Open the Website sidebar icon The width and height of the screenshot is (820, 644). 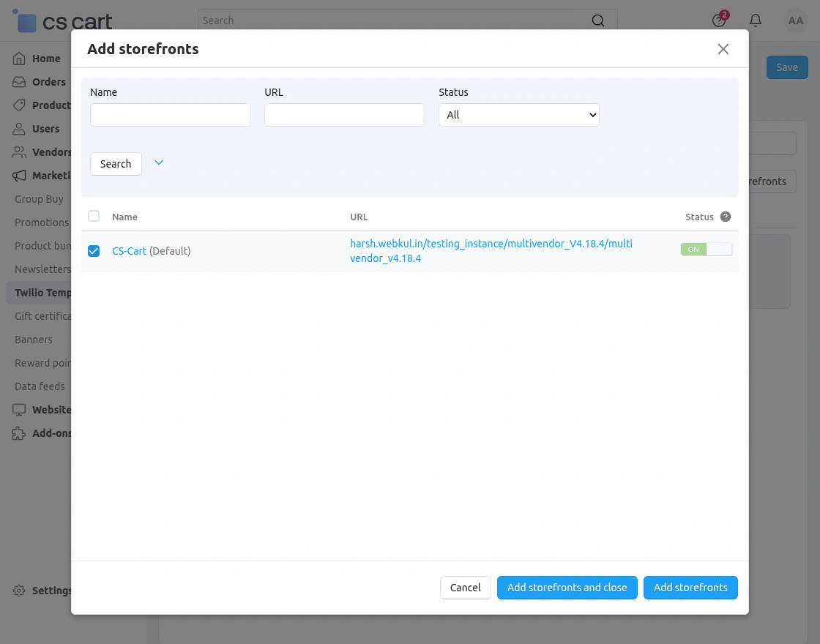tap(20, 409)
